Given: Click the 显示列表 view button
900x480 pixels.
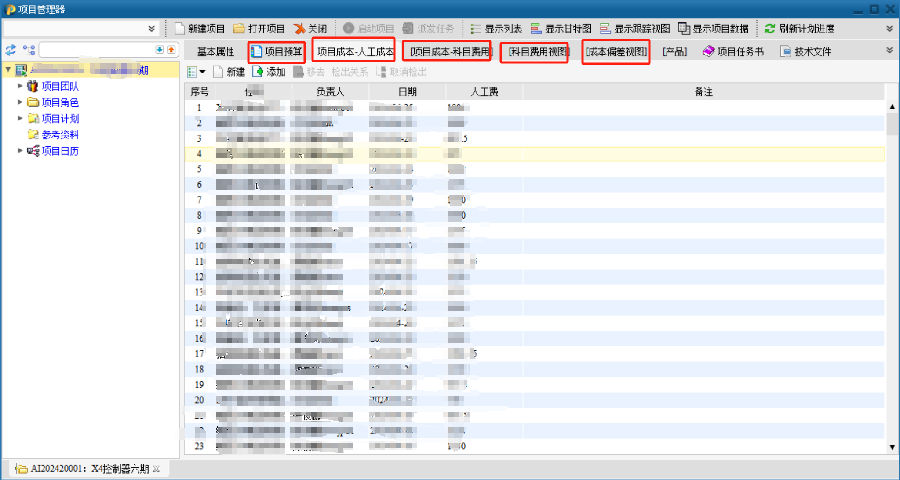Looking at the screenshot, I should [x=496, y=28].
